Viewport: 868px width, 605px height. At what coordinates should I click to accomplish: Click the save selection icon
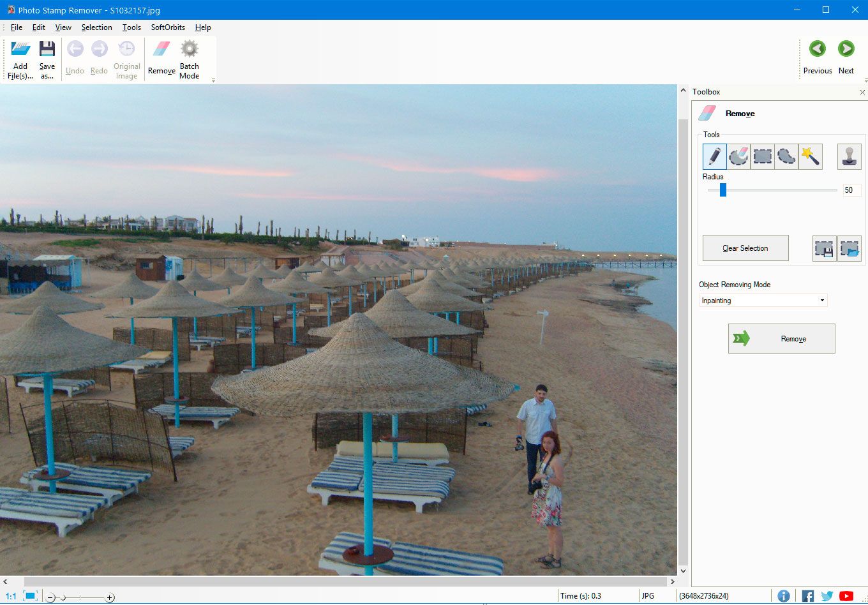(824, 248)
